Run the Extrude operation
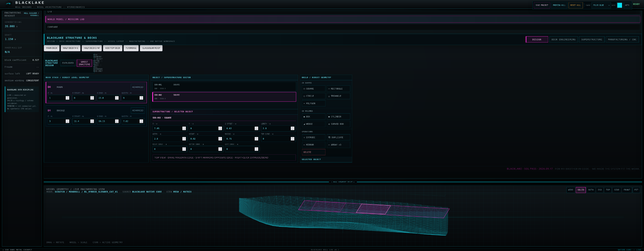644x251 pixels. point(313,137)
